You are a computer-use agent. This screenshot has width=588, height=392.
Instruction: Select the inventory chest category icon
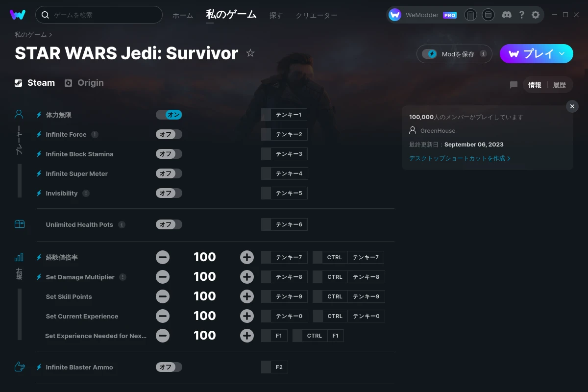(19, 224)
